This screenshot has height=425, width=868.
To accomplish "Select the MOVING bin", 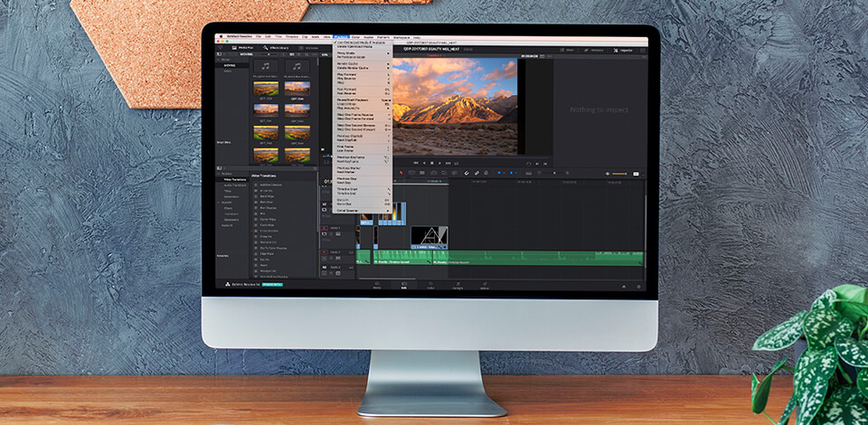I will 229,65.
